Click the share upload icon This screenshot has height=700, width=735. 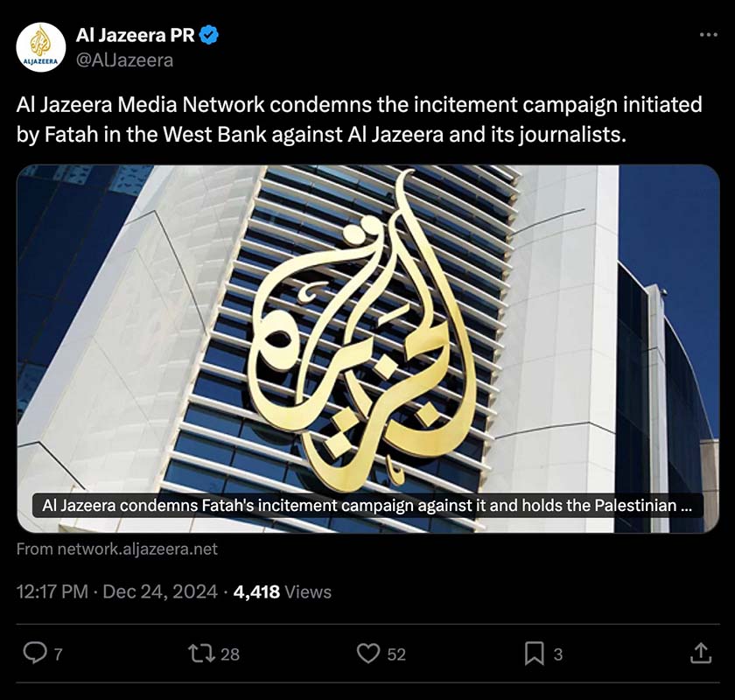[701, 653]
